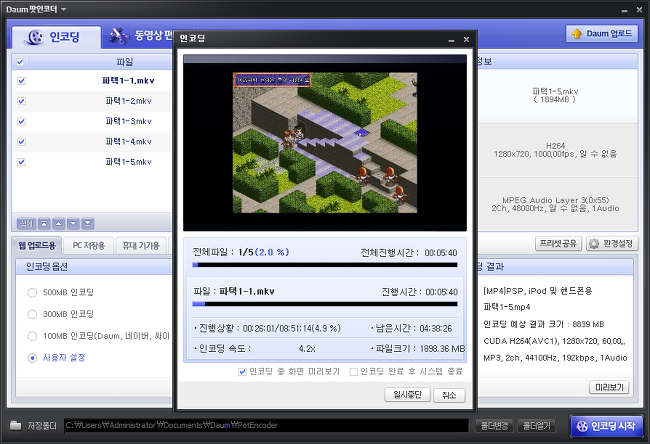Screen dimensions: 650x444
Task: Click the Daum 업로드 button
Action: tap(602, 34)
